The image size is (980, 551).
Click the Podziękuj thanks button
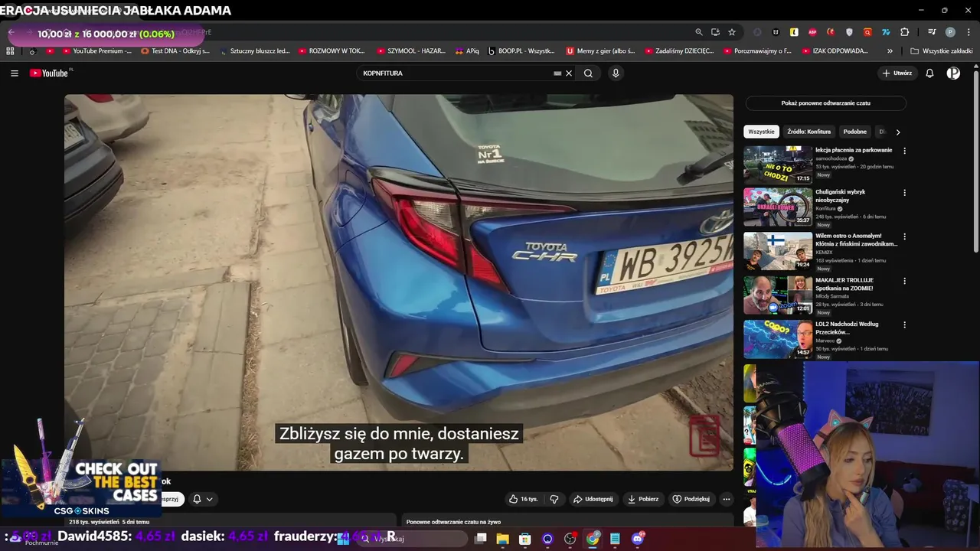[691, 499]
